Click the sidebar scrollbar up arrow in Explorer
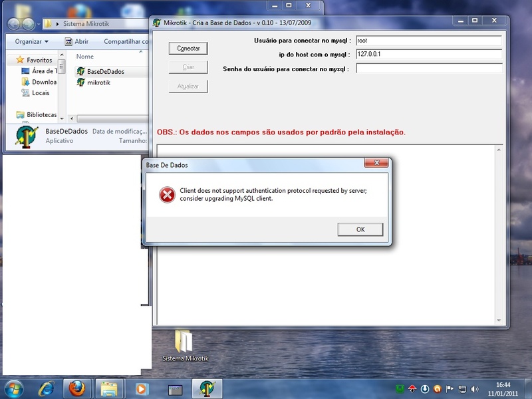Image resolution: width=532 pixels, height=399 pixels. [x=62, y=55]
